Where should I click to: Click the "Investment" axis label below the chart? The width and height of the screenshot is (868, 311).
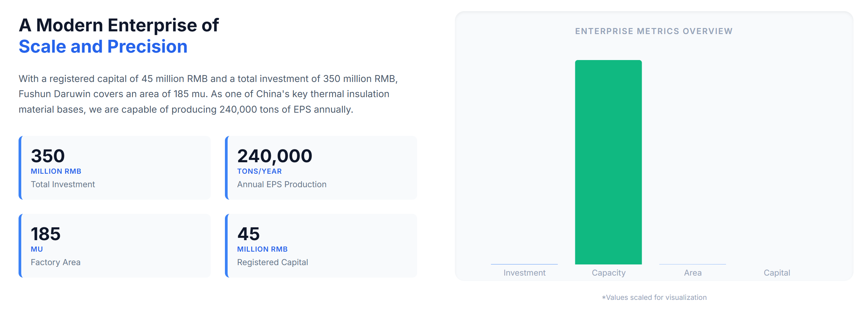tap(524, 273)
